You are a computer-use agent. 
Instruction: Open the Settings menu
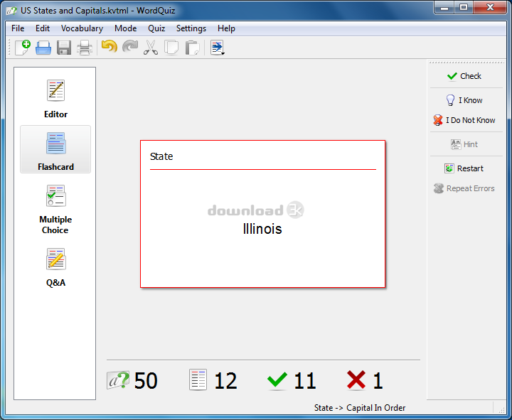191,28
